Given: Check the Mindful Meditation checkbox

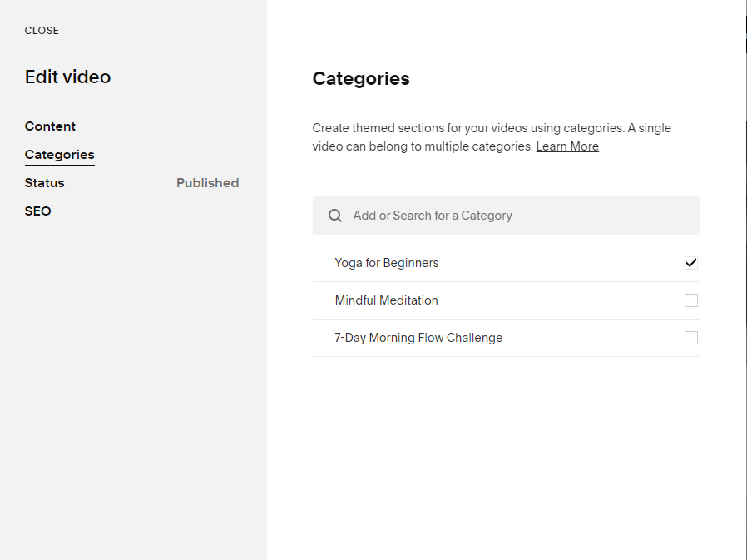Looking at the screenshot, I should click(691, 300).
